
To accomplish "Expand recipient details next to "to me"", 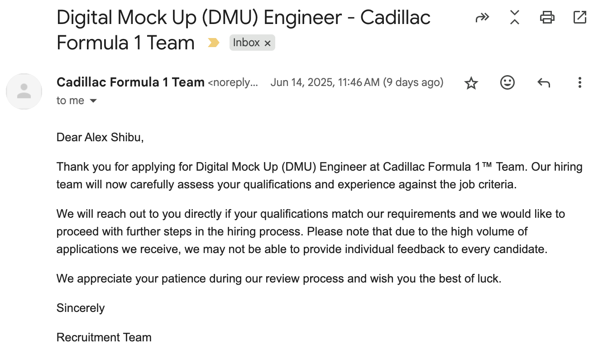I will (93, 101).
